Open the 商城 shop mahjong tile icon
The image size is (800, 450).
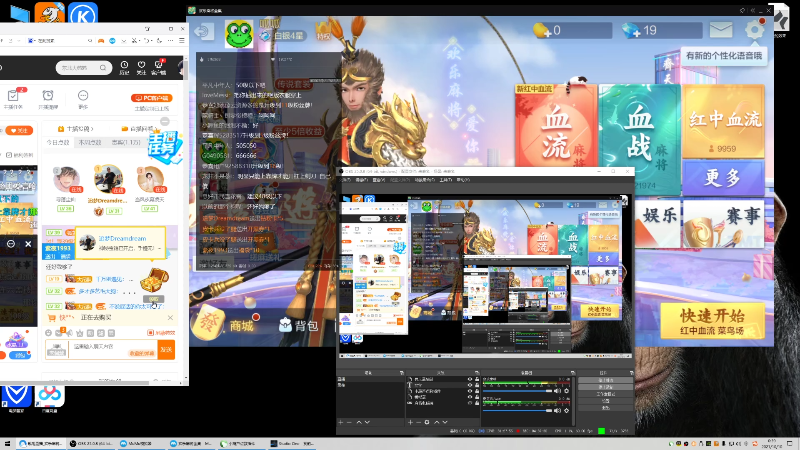(207, 322)
